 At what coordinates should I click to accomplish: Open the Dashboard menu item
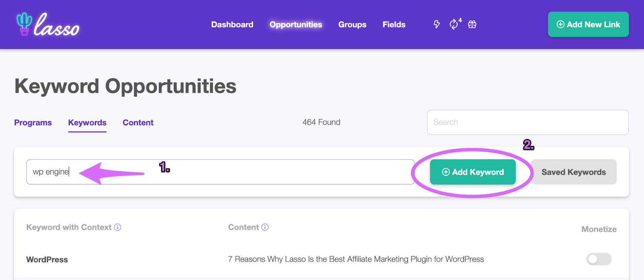click(x=232, y=25)
